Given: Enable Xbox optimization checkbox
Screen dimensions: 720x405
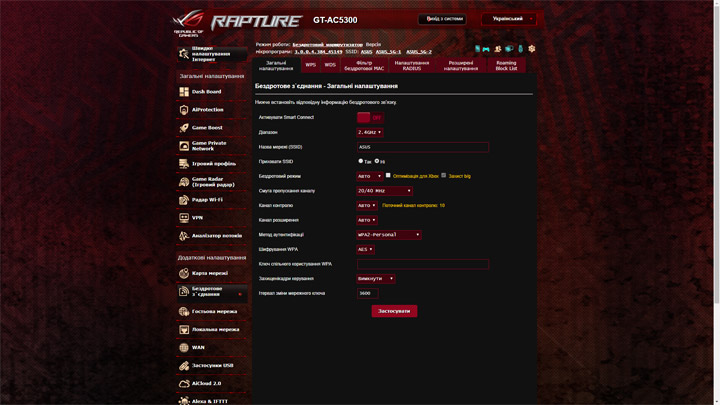Looking at the screenshot, I should pos(388,175).
